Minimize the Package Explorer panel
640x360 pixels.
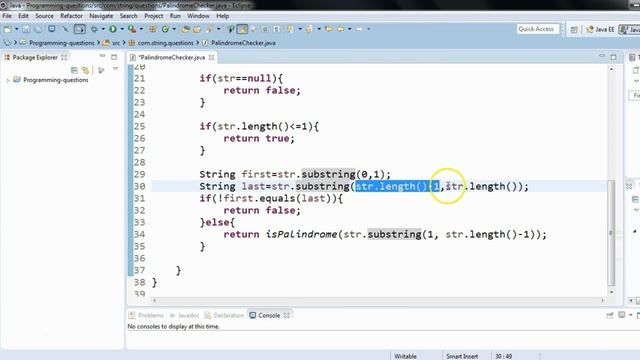coord(102,56)
